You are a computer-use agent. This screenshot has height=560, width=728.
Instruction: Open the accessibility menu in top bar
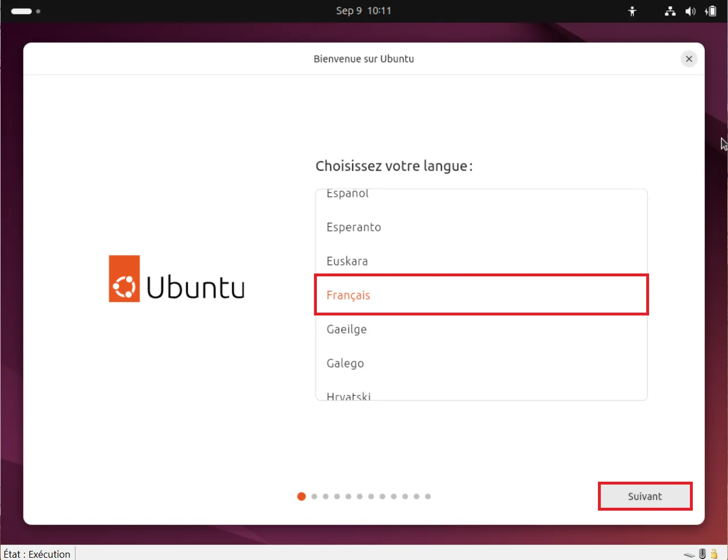(632, 11)
